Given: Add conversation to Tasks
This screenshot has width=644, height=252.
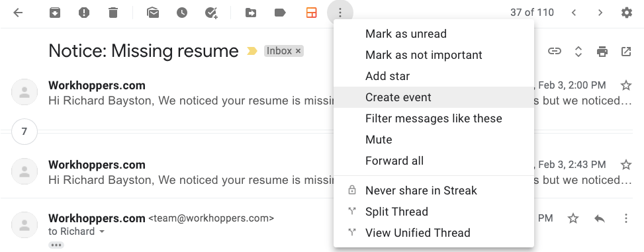Looking at the screenshot, I should [211, 13].
